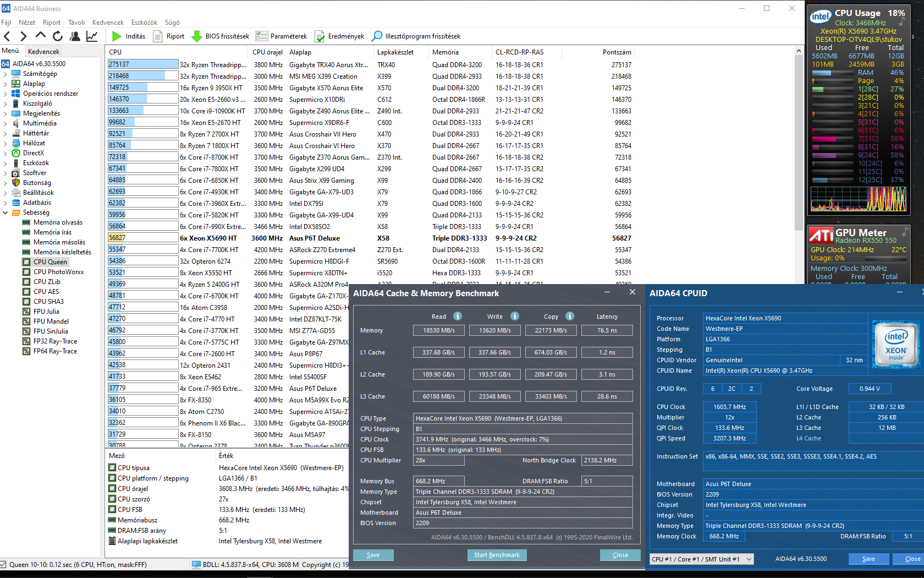Screen dimensions: 924x578
Task: Click Start Benchmark button
Action: click(x=497, y=555)
